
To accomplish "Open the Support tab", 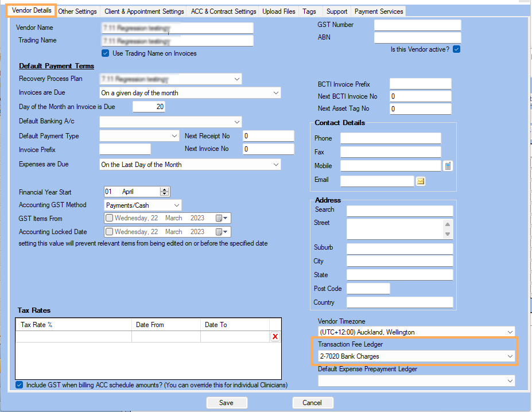I will point(336,11).
